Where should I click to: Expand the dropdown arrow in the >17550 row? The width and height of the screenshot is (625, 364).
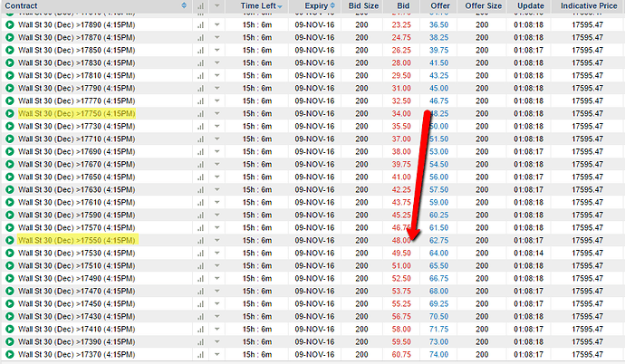[x=216, y=240]
